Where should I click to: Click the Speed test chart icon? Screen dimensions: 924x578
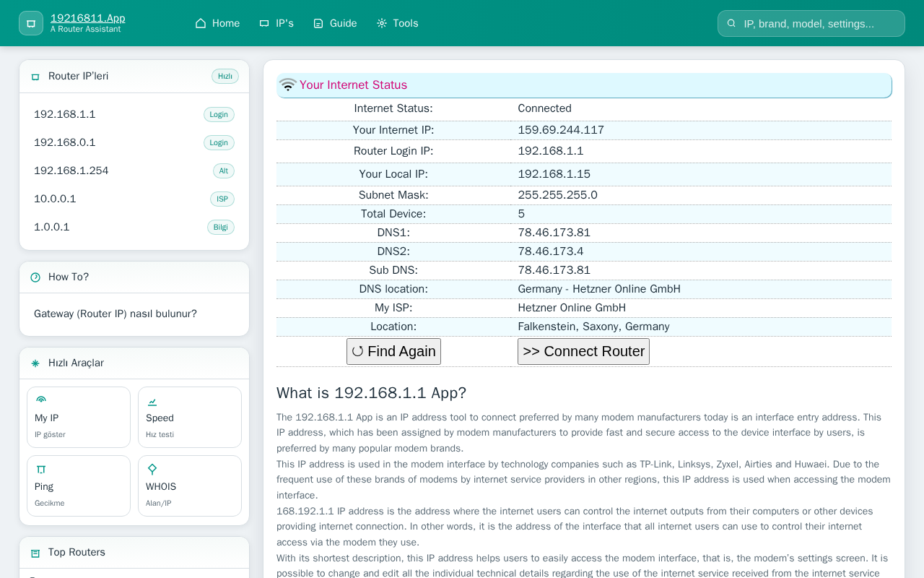[152, 401]
